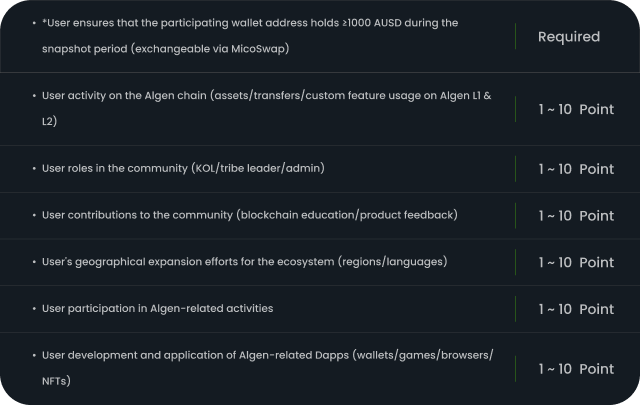Click the point range for Algen-related activities
Screen dimensions: 640x406
pyautogui.click(x=576, y=309)
